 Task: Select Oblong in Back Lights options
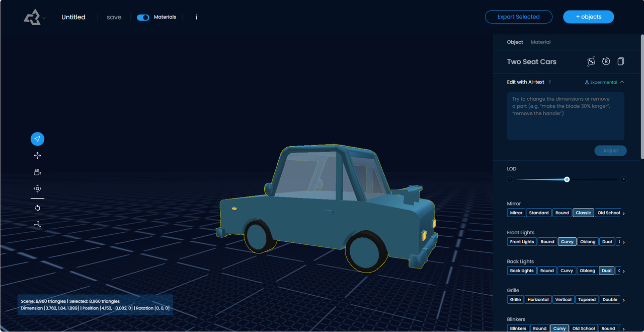(587, 271)
